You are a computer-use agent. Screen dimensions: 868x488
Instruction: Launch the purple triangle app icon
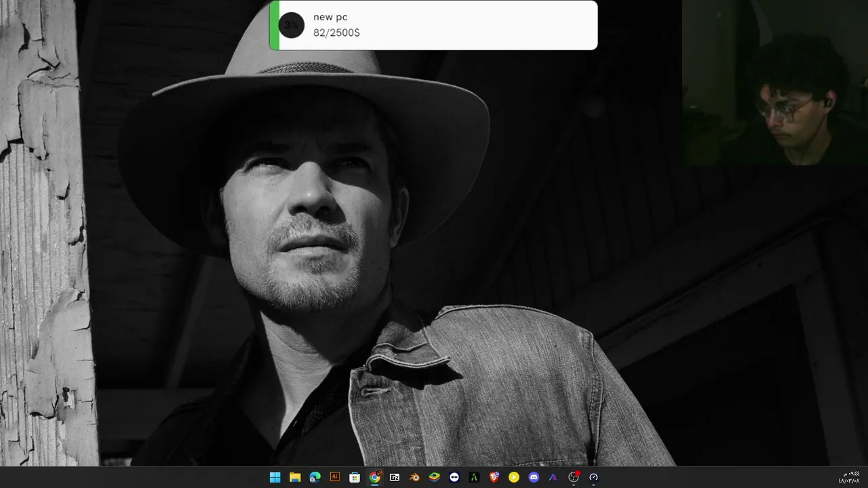(x=553, y=477)
